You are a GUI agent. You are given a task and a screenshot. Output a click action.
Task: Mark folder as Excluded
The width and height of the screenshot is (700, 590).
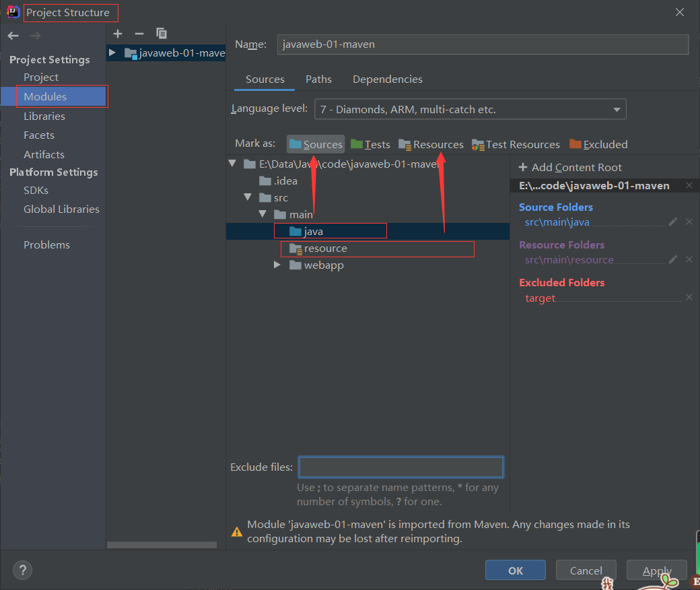[598, 144]
